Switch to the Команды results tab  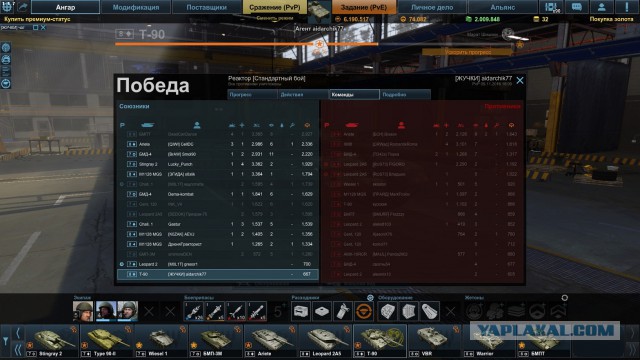354,95
